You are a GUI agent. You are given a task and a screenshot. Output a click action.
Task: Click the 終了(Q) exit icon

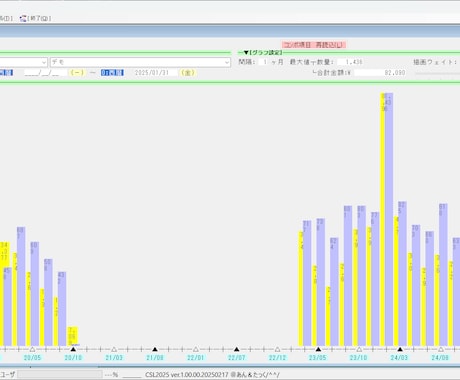coord(23,19)
